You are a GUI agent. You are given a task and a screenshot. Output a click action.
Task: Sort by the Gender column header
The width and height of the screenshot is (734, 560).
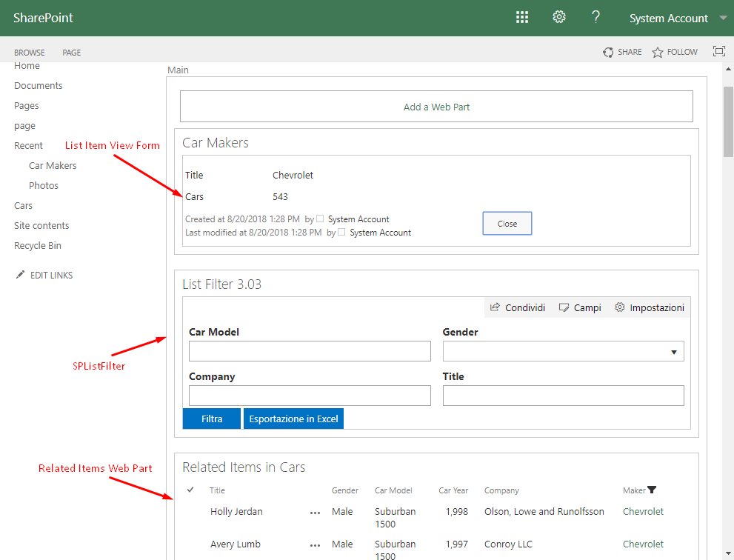click(345, 490)
